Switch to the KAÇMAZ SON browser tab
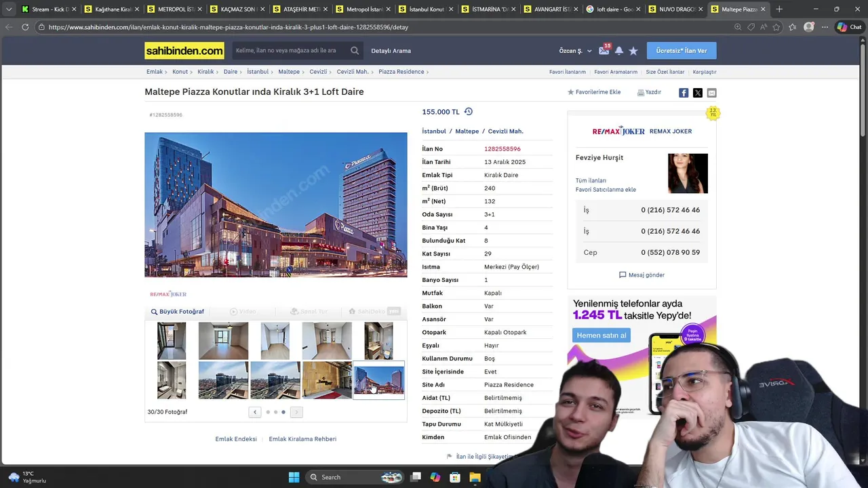 [x=237, y=9]
